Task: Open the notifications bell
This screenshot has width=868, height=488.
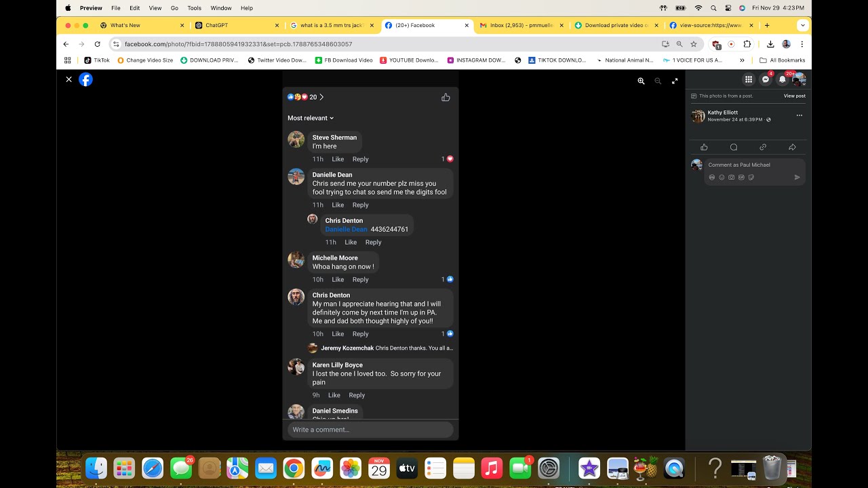Action: (x=783, y=79)
